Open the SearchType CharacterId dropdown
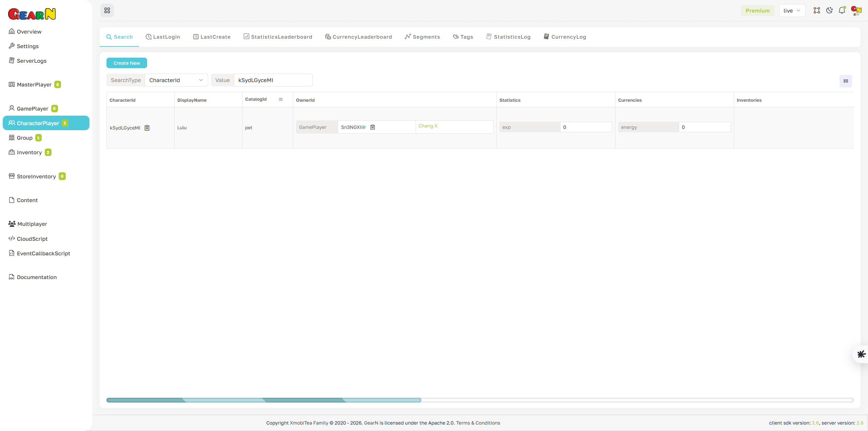Screen dimensions: 868x431 tap(176, 80)
